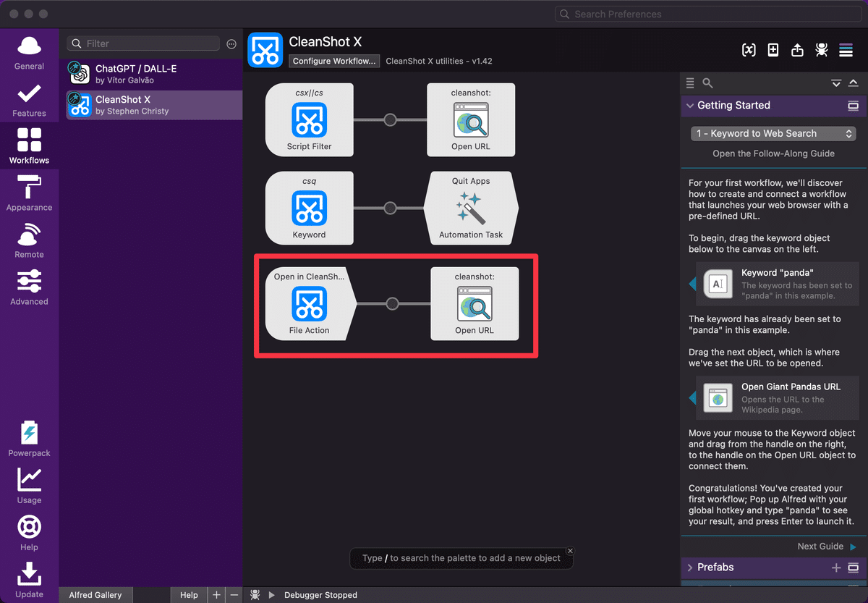This screenshot has width=868, height=603.
Task: Close the palette search hint
Action: point(570,551)
